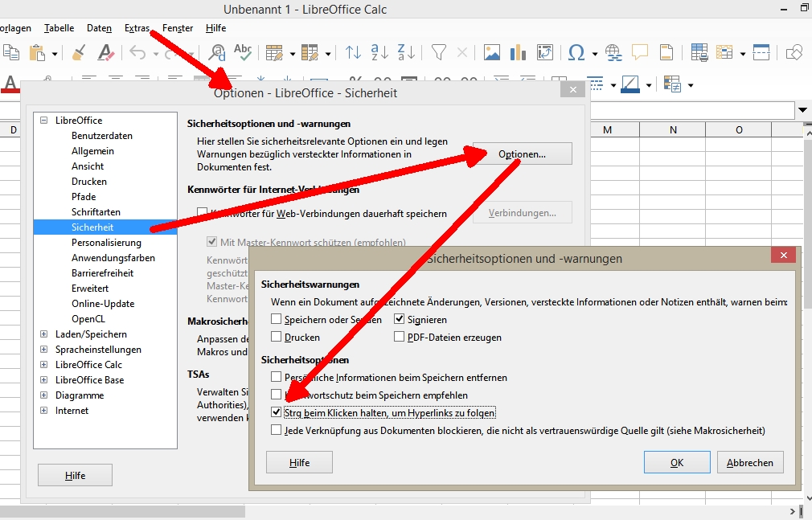Insert a comment via speech bubble icon

coord(640,52)
